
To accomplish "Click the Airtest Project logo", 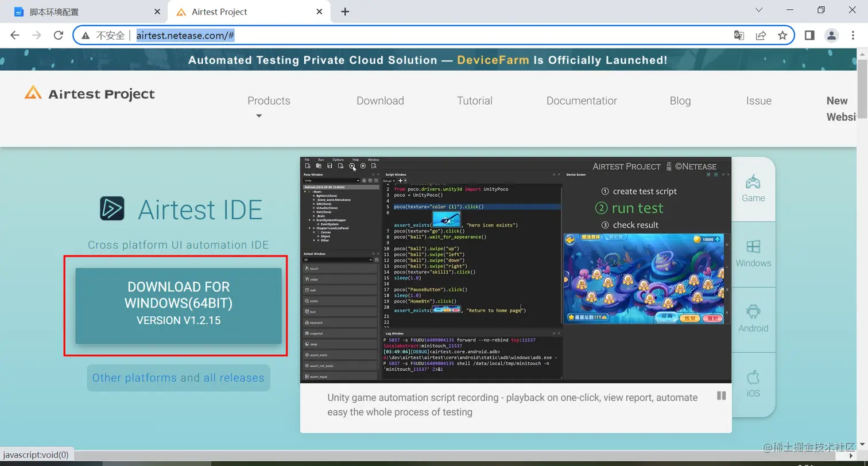I will tap(90, 93).
